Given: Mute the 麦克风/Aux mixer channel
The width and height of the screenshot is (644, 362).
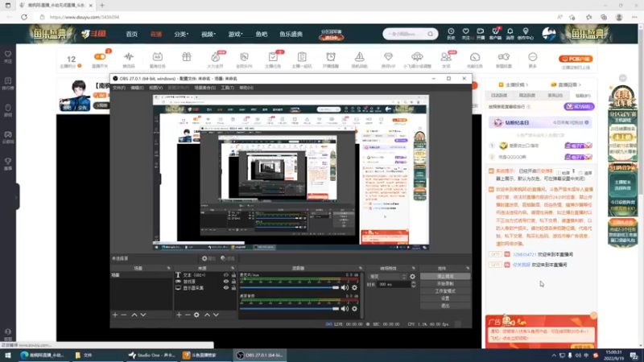Looking at the screenshot, I should [345, 288].
